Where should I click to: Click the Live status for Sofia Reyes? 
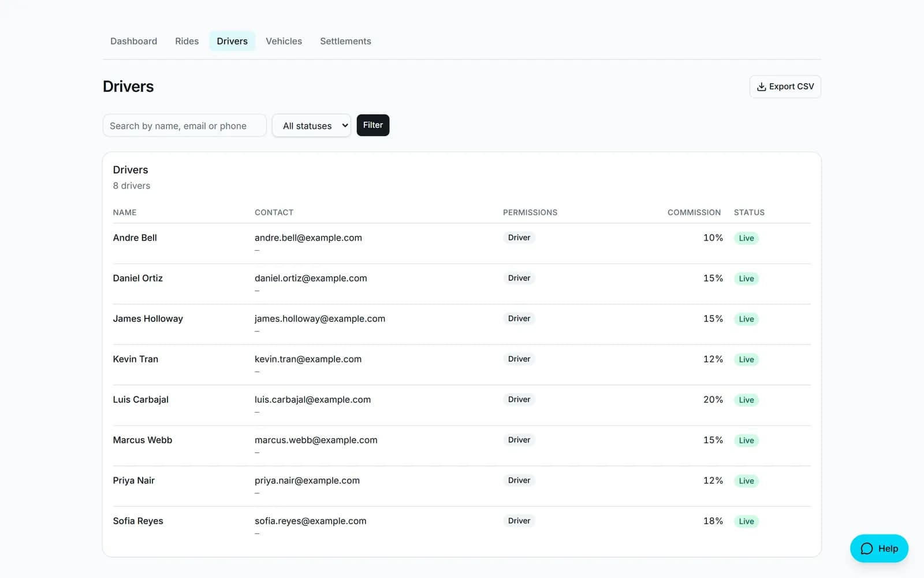point(746,521)
